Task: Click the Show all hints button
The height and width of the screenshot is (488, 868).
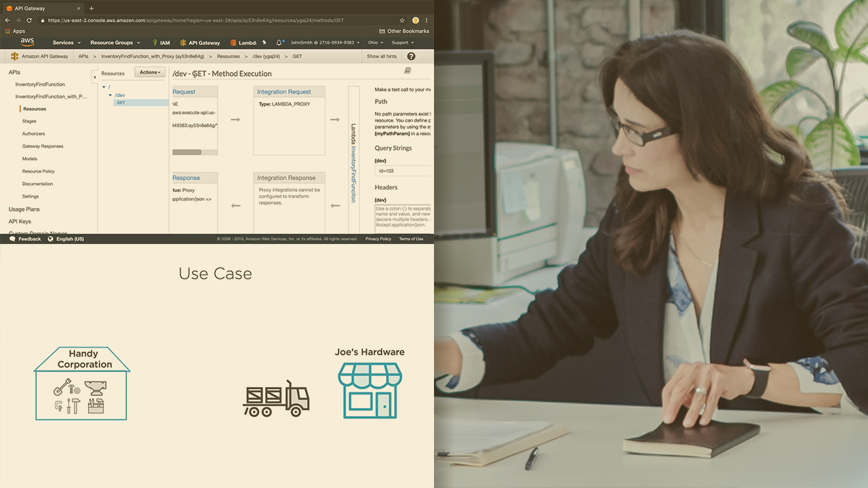Action: 382,56
